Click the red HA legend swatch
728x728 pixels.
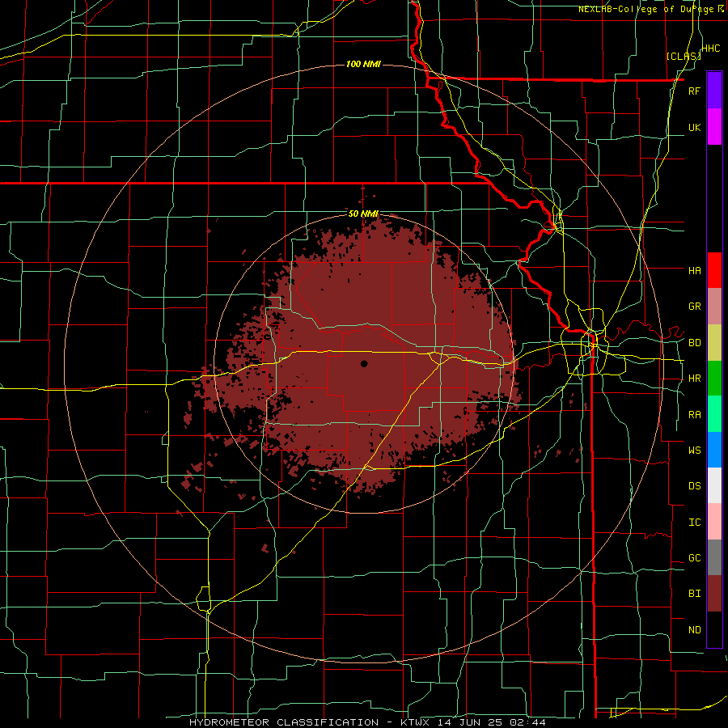tap(714, 270)
